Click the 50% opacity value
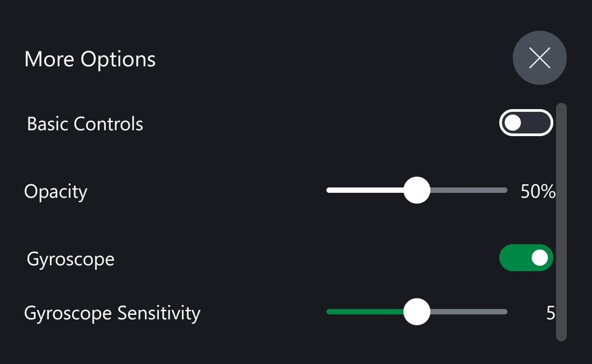Screen dimensions: 592x364 pos(538,191)
